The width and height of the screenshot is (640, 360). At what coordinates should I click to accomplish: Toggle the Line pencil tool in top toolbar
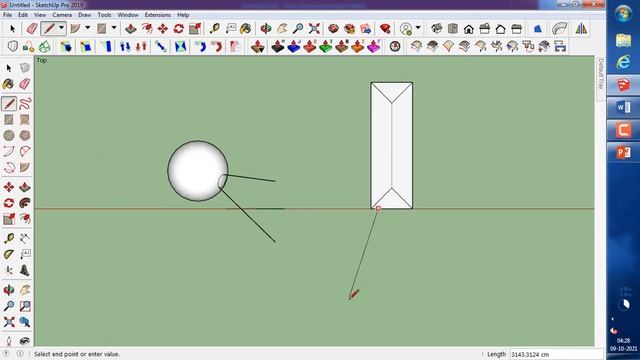point(49,29)
